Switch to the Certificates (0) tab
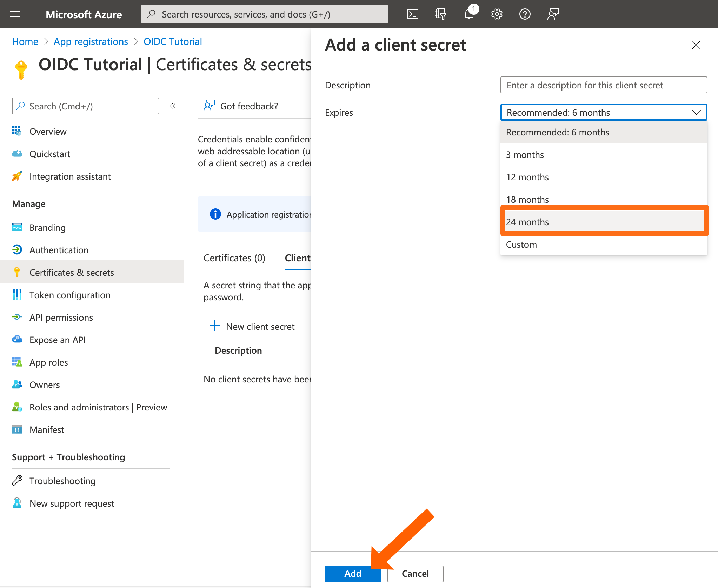This screenshot has width=718, height=588. pyautogui.click(x=234, y=258)
